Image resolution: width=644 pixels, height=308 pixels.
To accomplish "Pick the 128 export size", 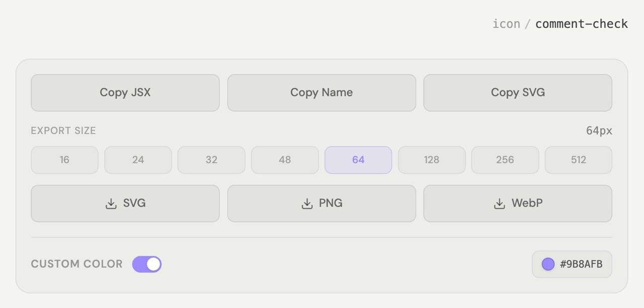I will [432, 160].
